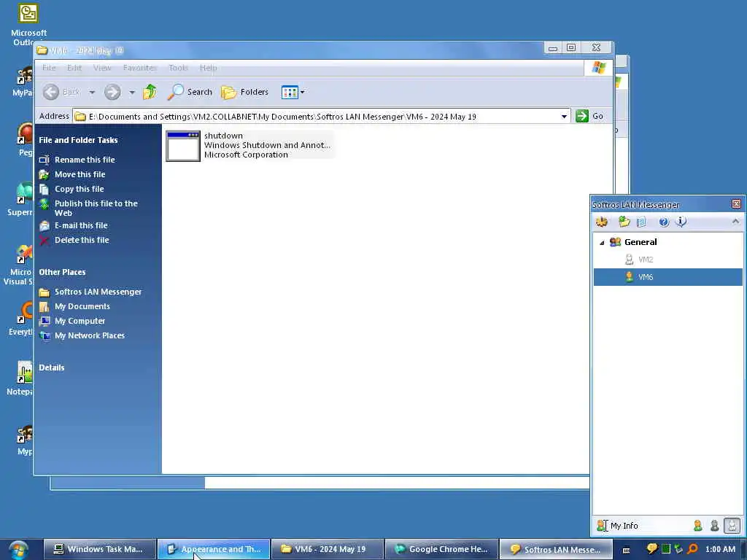Toggle the white offline status button

[x=732, y=526]
